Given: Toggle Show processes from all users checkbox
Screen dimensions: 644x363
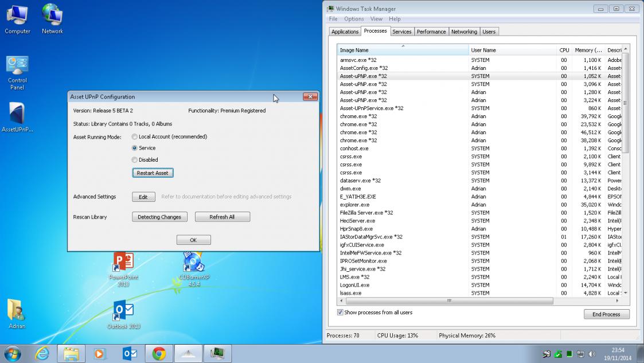Looking at the screenshot, I should click(x=340, y=313).
